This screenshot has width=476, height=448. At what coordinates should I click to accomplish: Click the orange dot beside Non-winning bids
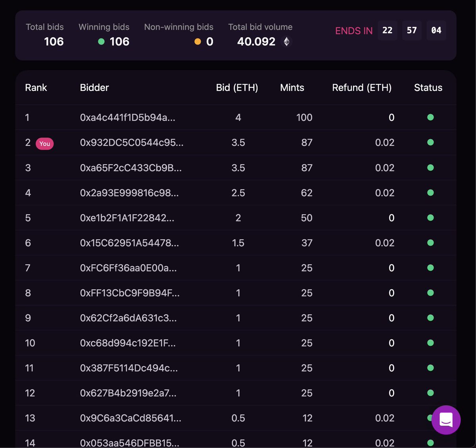click(x=198, y=41)
